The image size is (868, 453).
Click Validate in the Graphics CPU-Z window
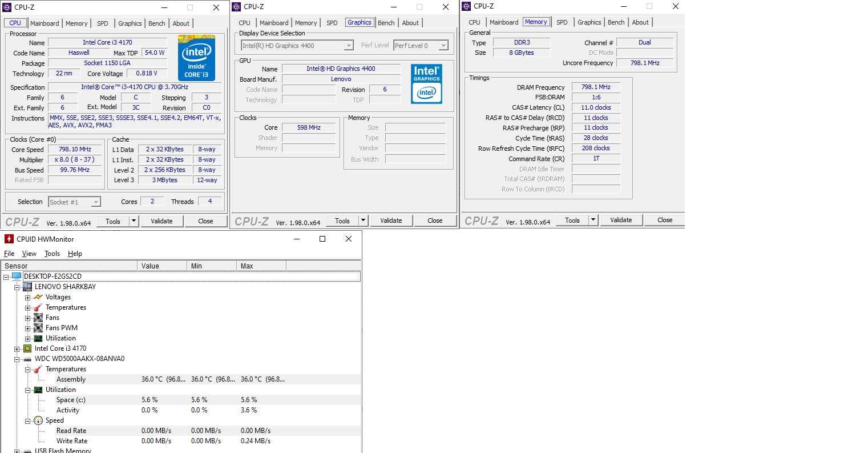point(391,221)
